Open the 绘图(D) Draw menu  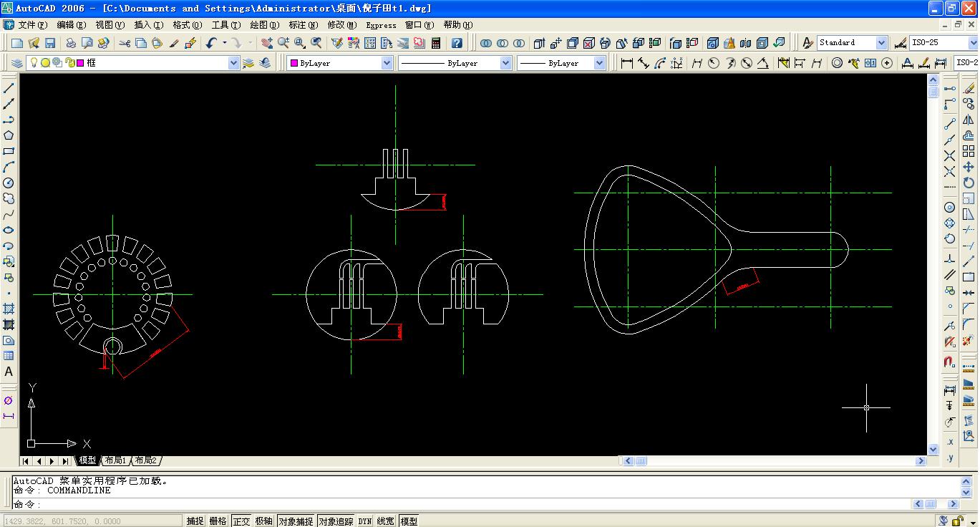(x=264, y=25)
